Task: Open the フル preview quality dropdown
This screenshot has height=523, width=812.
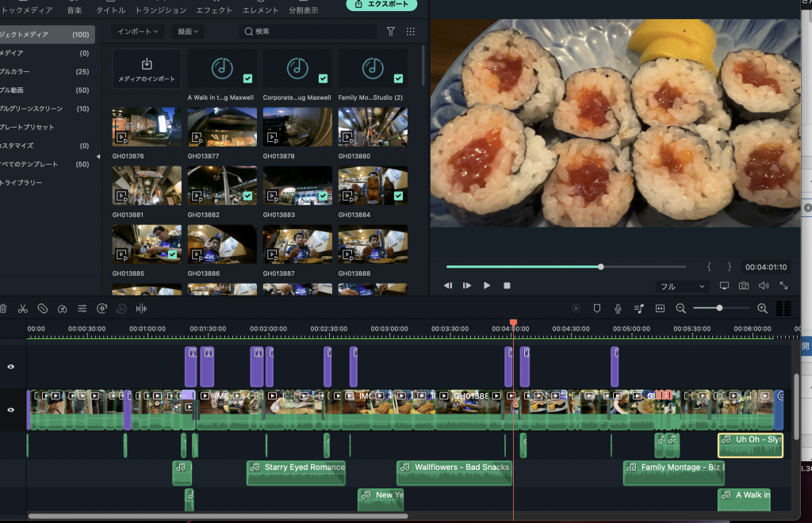Action: pos(682,286)
